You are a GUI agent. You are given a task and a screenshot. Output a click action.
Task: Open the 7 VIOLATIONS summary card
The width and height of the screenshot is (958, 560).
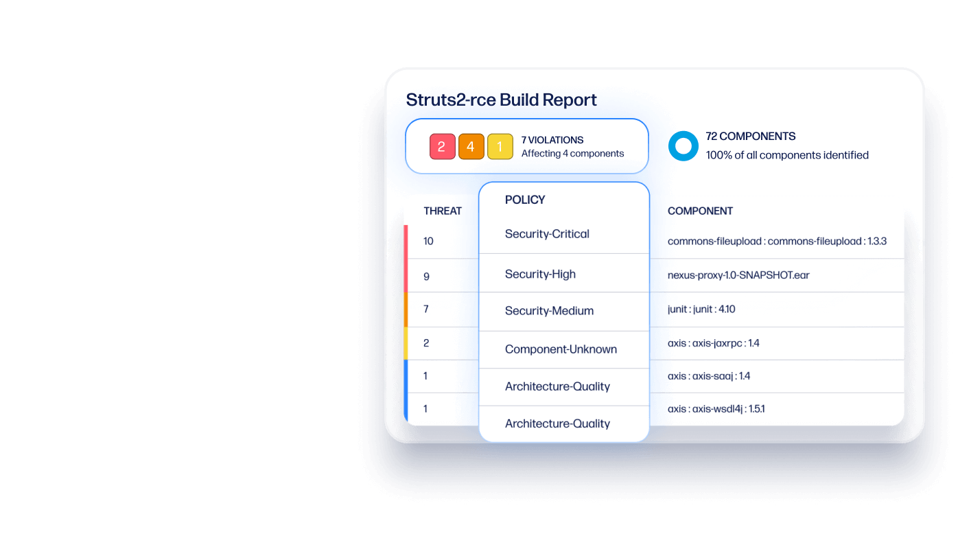click(527, 146)
